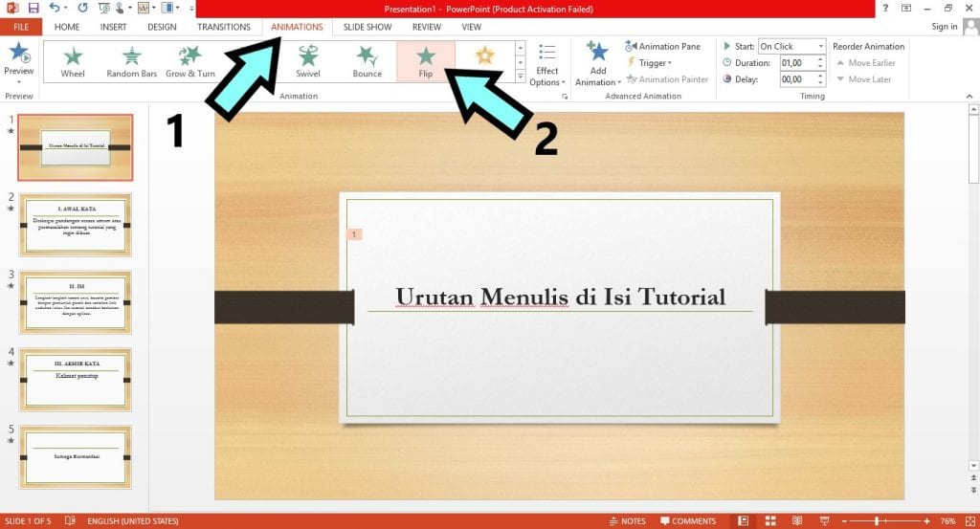Apply the Swivel animation effect
This screenshot has width=980, height=529.
tap(307, 61)
